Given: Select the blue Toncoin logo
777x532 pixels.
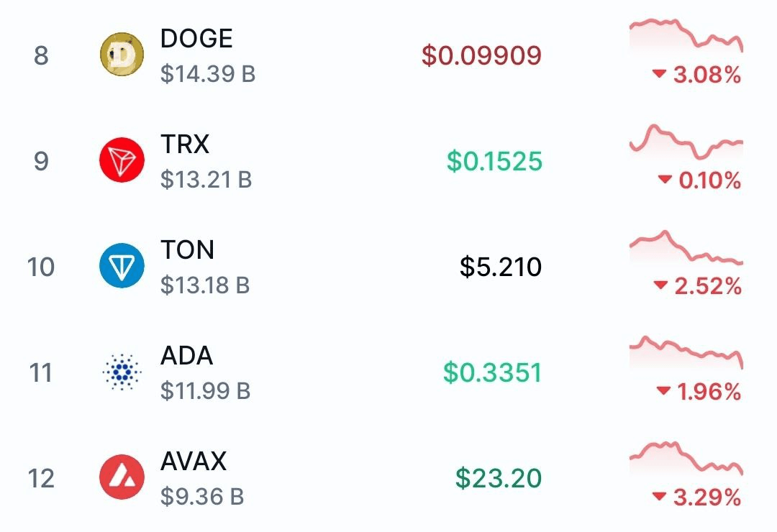Looking at the screenshot, I should [122, 266].
